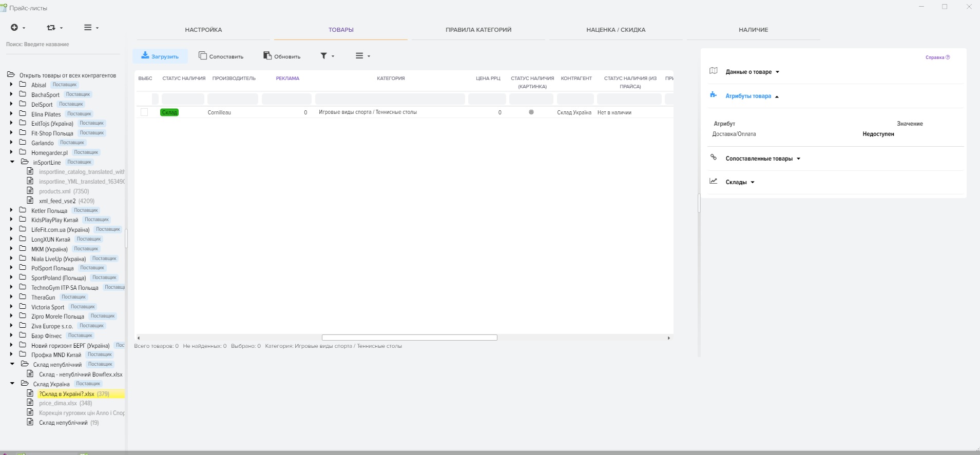The height and width of the screenshot is (455, 980).
Task: Click folder icon for all contractors' products
Action: click(11, 75)
